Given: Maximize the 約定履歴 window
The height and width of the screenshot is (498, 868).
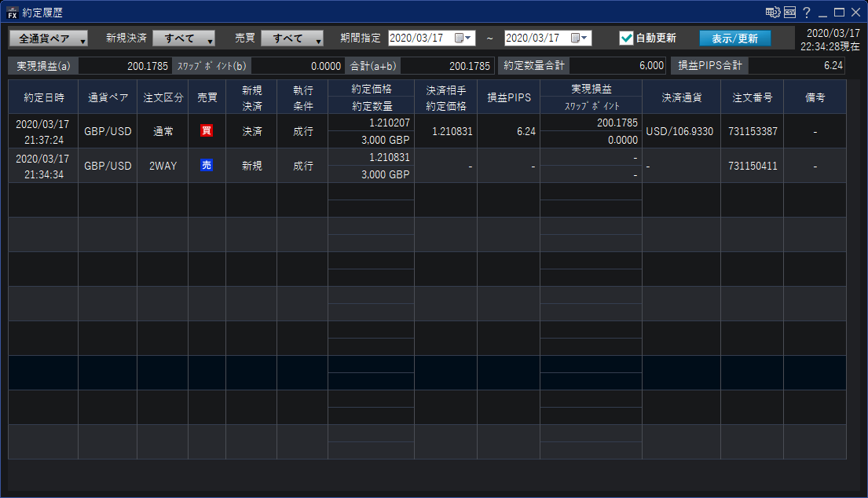Looking at the screenshot, I should click(x=839, y=13).
